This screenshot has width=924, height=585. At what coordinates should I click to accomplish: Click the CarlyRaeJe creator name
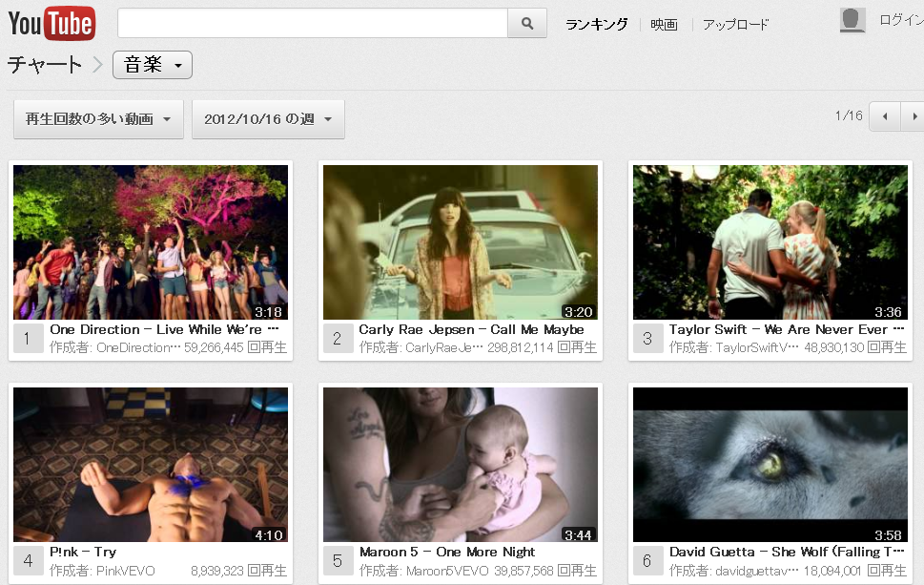point(444,348)
